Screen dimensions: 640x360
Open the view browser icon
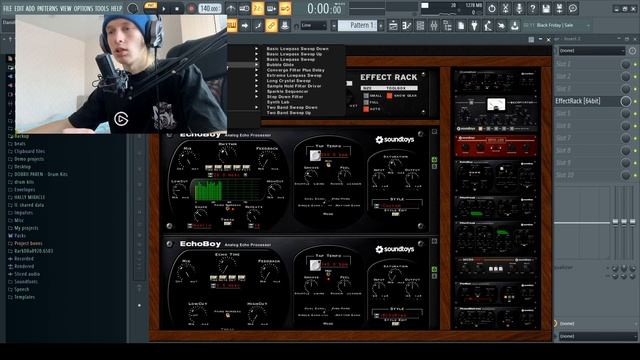point(447,26)
